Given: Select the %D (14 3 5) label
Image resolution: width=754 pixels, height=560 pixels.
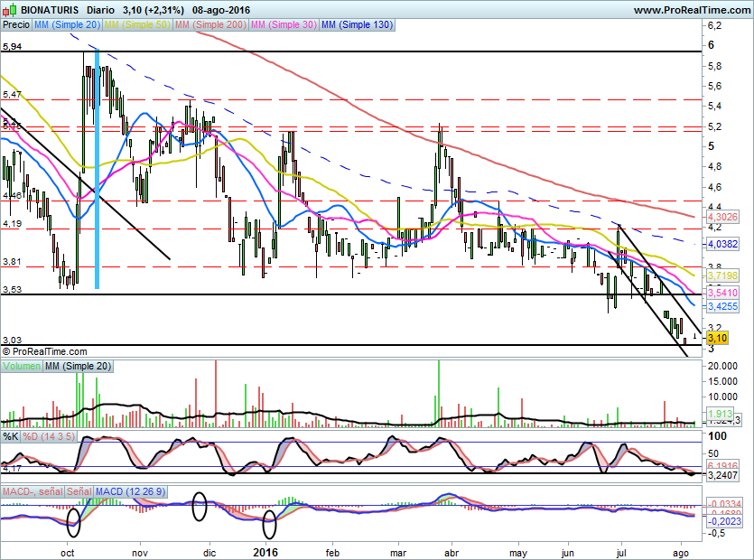Looking at the screenshot, I should click(x=49, y=436).
